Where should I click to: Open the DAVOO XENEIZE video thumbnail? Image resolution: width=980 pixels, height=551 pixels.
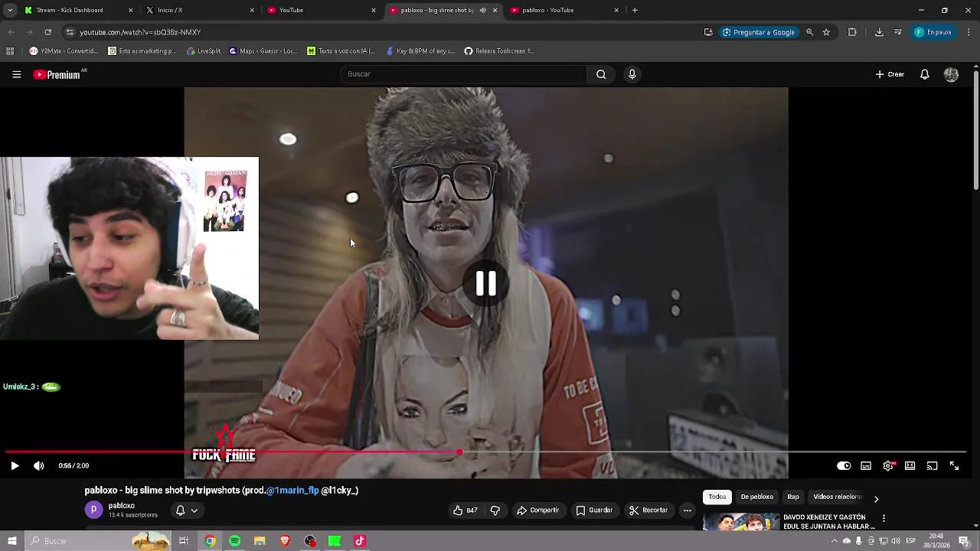[741, 522]
